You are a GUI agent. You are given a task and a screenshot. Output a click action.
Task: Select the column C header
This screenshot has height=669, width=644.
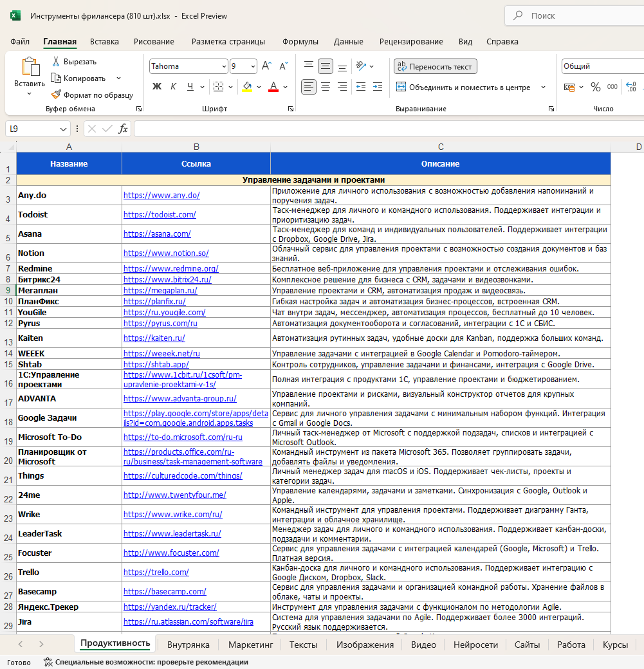click(x=441, y=147)
